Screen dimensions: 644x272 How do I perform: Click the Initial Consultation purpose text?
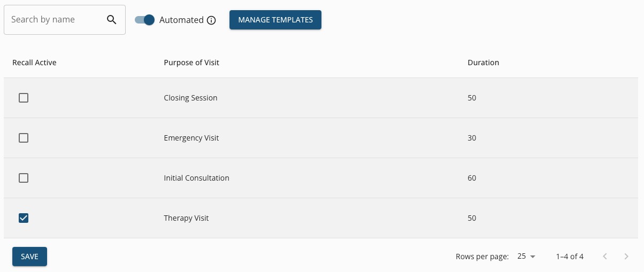tap(196, 178)
